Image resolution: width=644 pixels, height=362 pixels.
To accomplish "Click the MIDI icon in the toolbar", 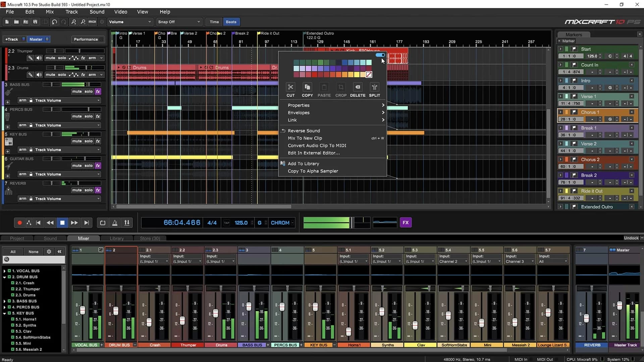I will (x=92, y=21).
